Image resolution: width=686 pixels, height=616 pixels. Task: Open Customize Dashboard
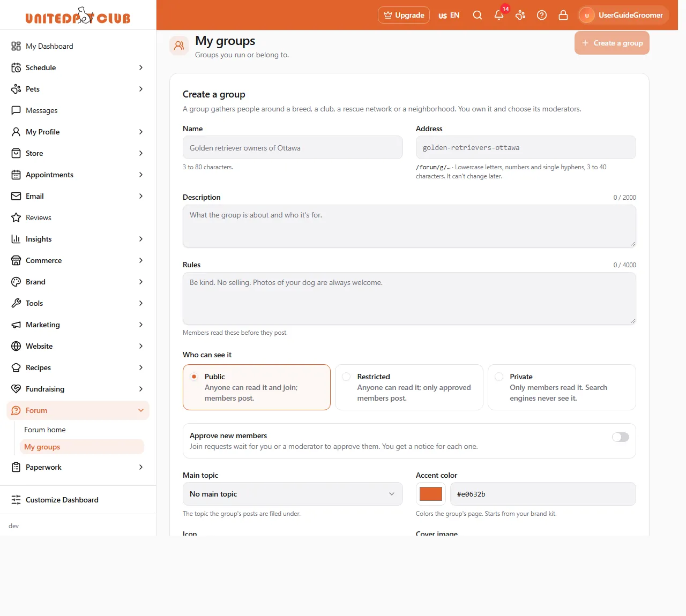pyautogui.click(x=78, y=500)
